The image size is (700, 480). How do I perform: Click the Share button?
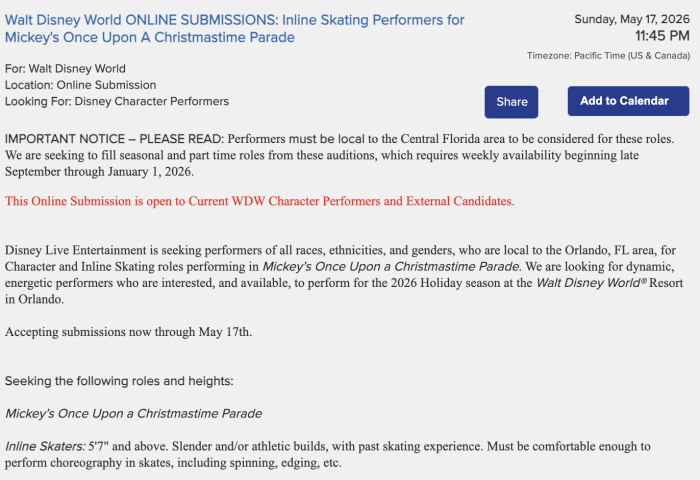click(512, 102)
